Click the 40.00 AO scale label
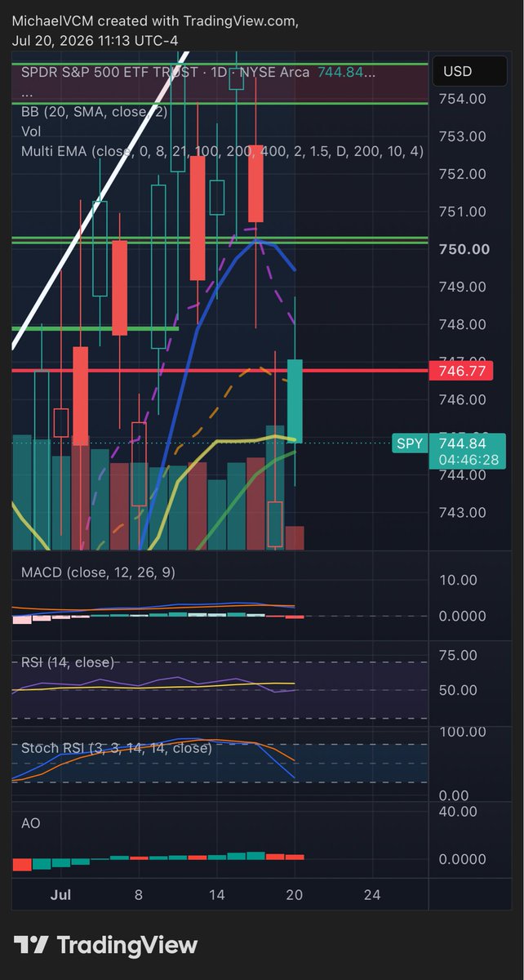This screenshot has width=524, height=980. 457,812
